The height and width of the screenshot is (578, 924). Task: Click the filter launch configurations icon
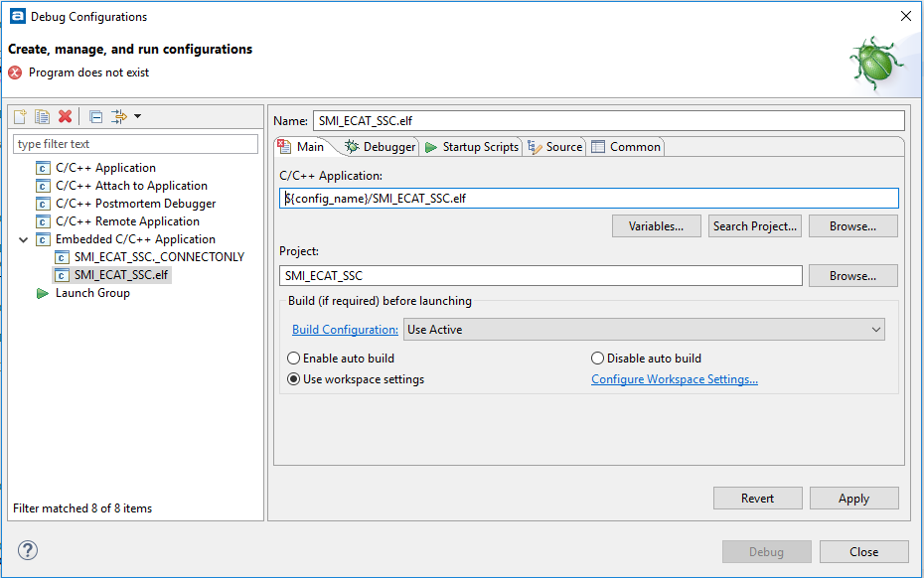(x=119, y=117)
